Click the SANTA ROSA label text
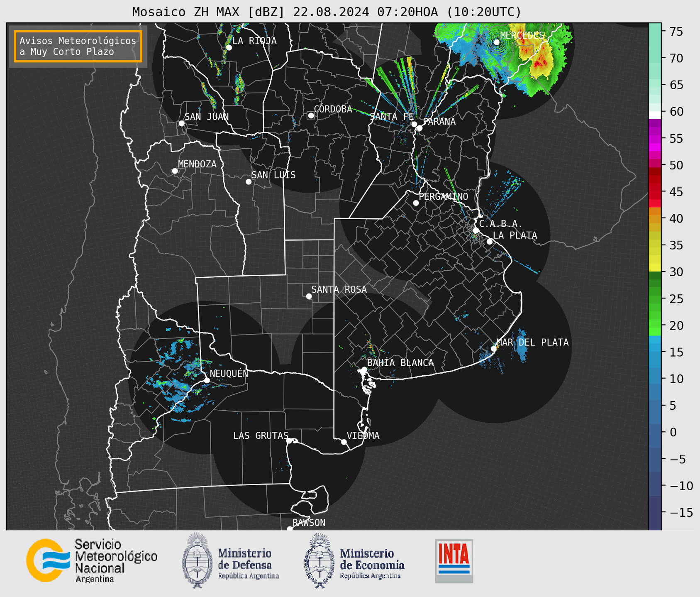Screen dimensions: 700x597 click(x=339, y=289)
